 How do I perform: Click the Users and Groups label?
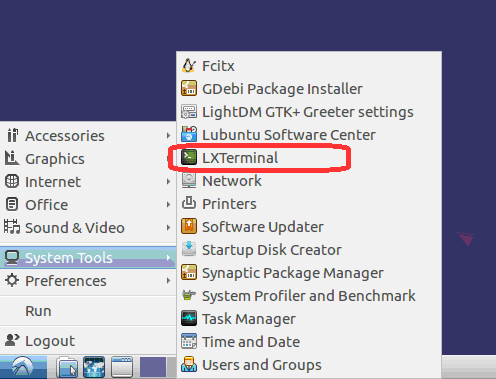coord(262,365)
